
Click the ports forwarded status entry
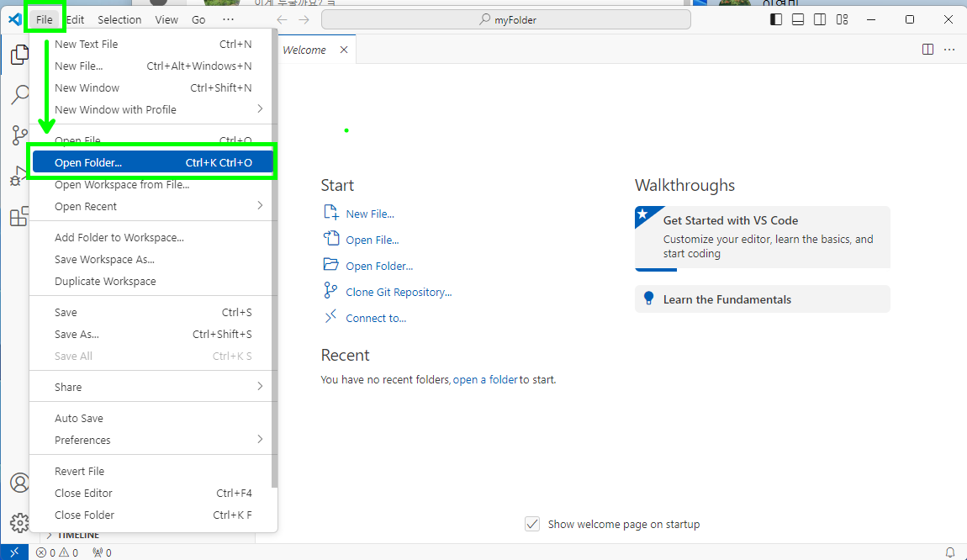point(102,552)
